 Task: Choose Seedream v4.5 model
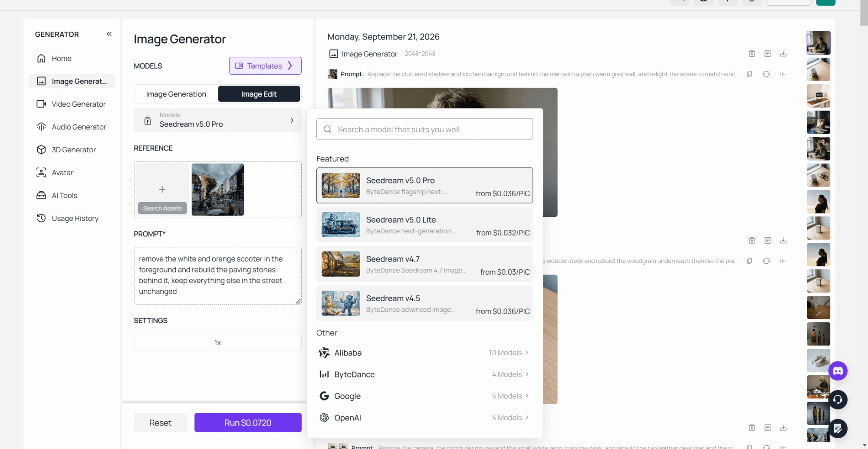pos(424,303)
